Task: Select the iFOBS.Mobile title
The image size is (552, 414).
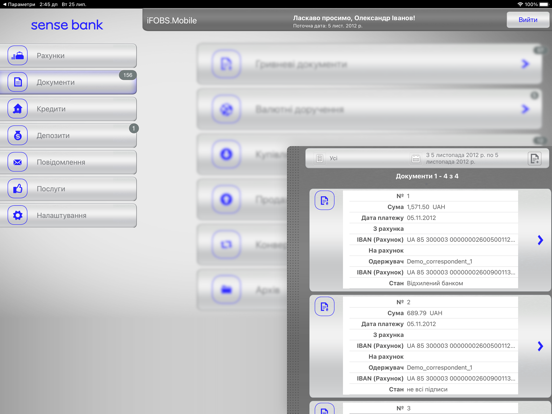Action: click(x=171, y=21)
